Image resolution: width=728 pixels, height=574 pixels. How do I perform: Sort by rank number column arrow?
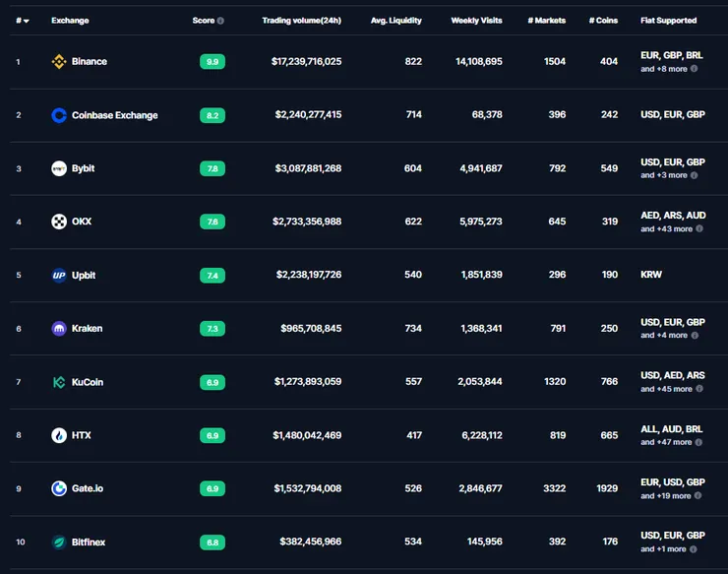tap(27, 21)
